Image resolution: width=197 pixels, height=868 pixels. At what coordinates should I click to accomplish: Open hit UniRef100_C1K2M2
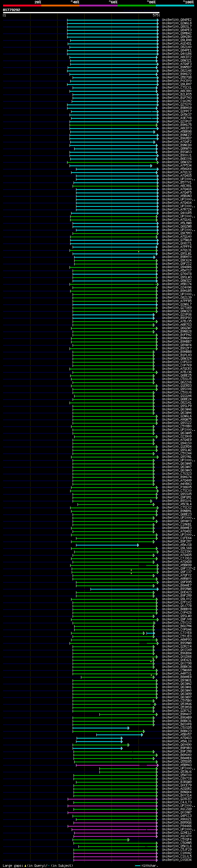point(176,101)
